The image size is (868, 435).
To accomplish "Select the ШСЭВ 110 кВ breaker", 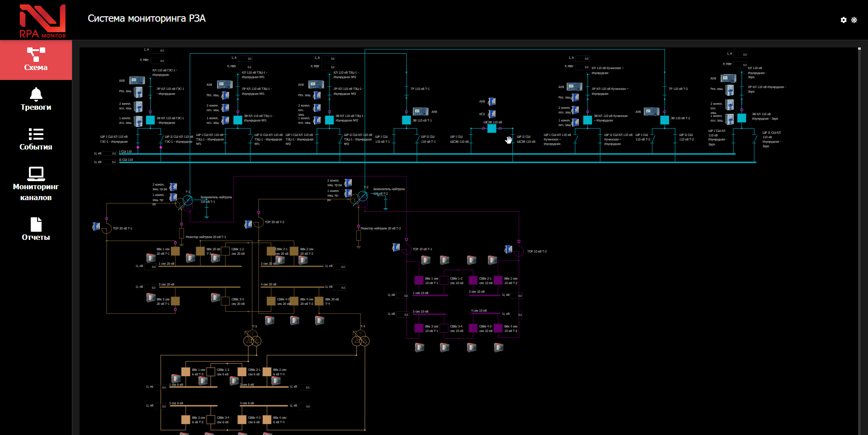I will [x=492, y=129].
